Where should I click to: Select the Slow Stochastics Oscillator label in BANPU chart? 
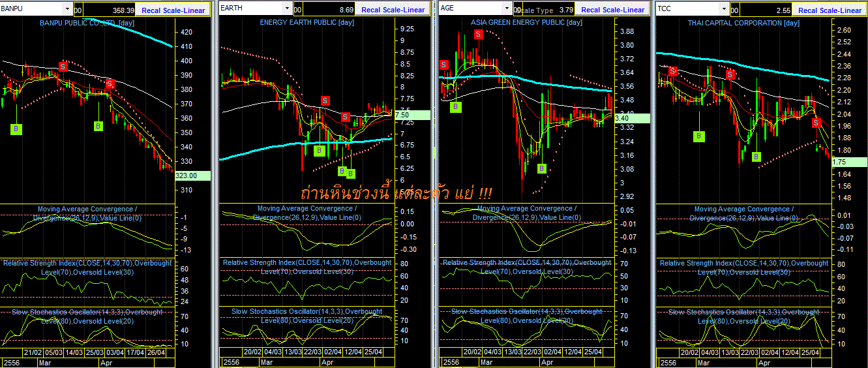[x=87, y=316]
